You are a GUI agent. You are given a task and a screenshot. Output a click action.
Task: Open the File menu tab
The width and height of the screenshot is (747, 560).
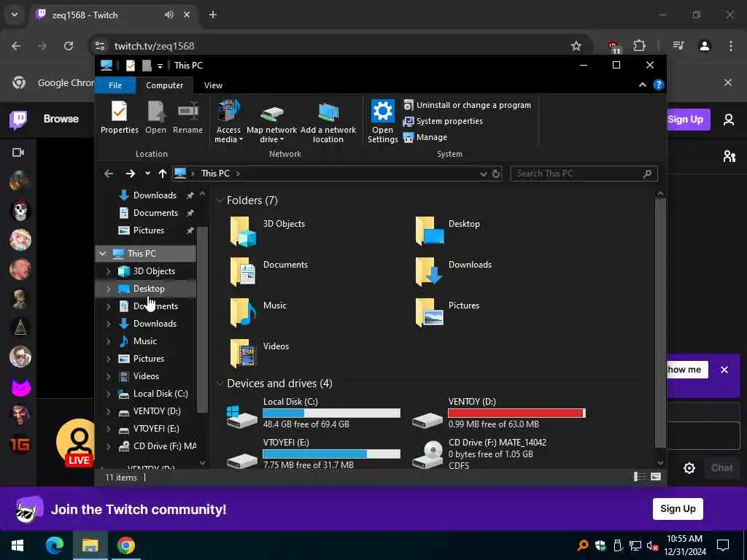coord(115,85)
